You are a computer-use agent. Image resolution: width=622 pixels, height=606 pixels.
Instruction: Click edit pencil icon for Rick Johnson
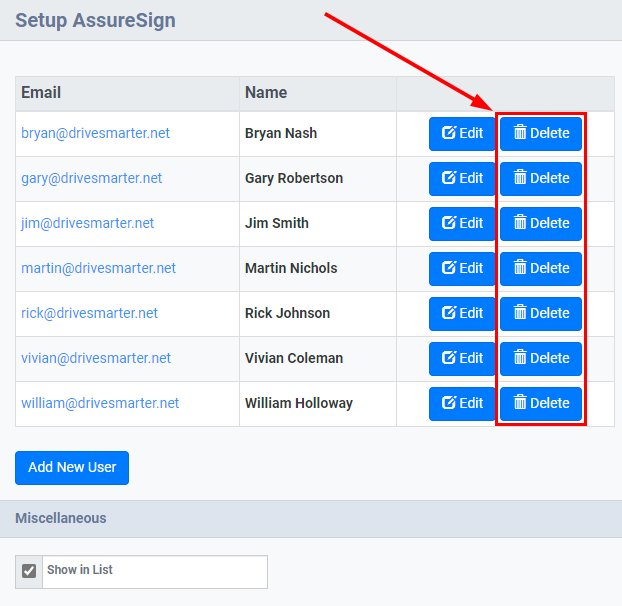pos(449,313)
